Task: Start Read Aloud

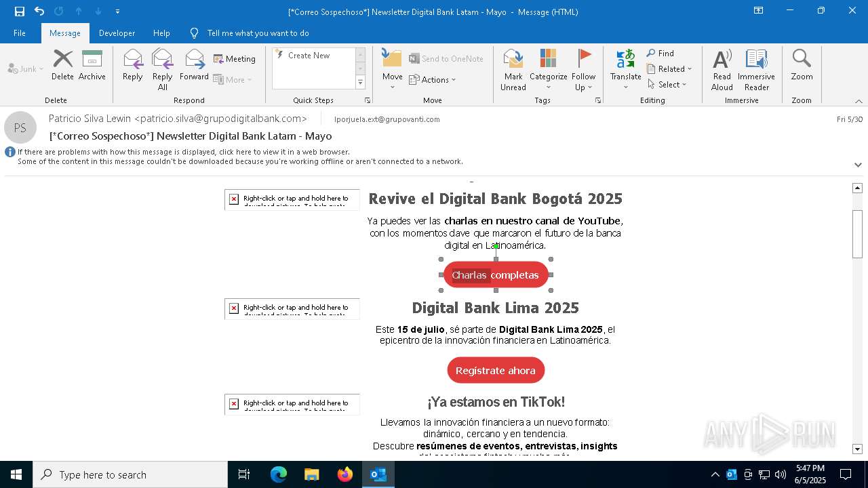Action: point(722,69)
